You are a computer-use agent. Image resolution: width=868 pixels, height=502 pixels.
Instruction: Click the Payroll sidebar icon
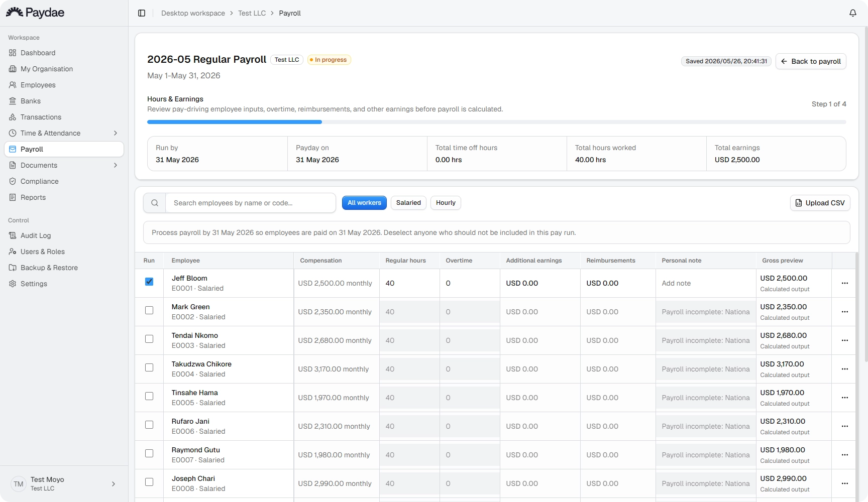13,149
